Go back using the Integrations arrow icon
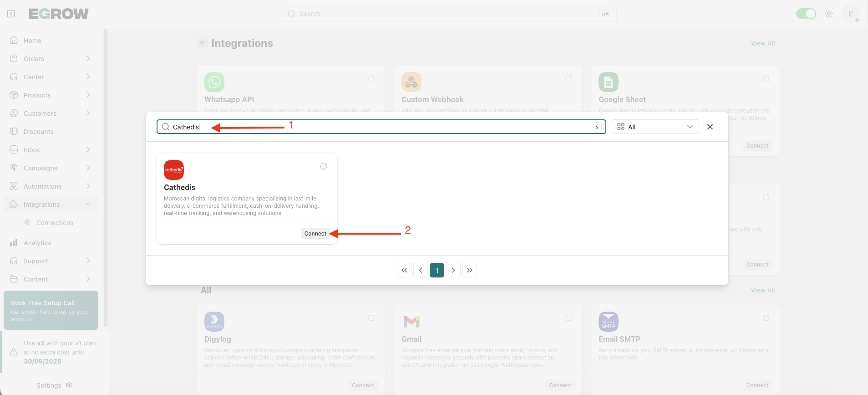This screenshot has height=395, width=868. pos(203,43)
